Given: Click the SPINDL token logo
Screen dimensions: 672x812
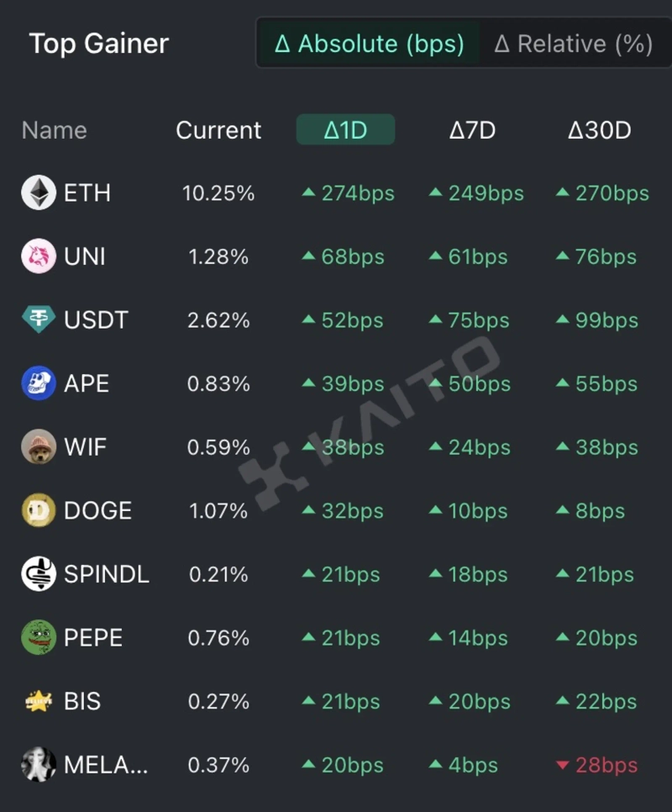Looking at the screenshot, I should coord(39,575).
